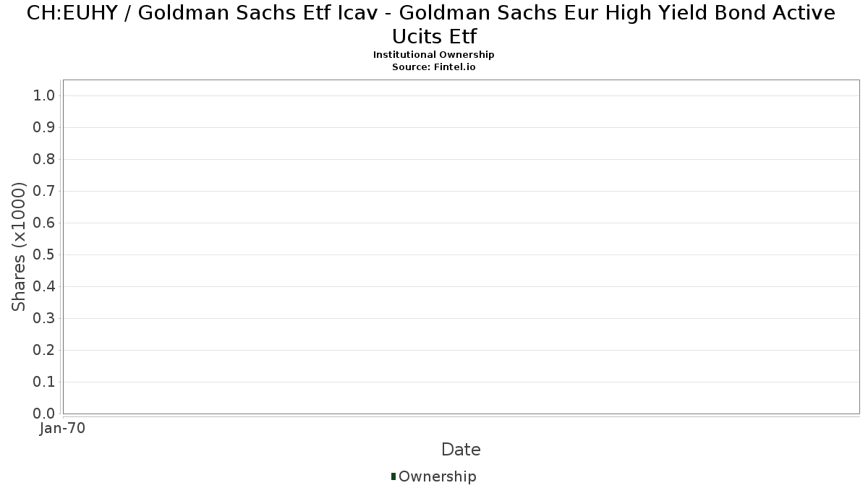The image size is (868, 488).
Task: Click the 0.4 y-axis tick label
Action: tap(45, 286)
